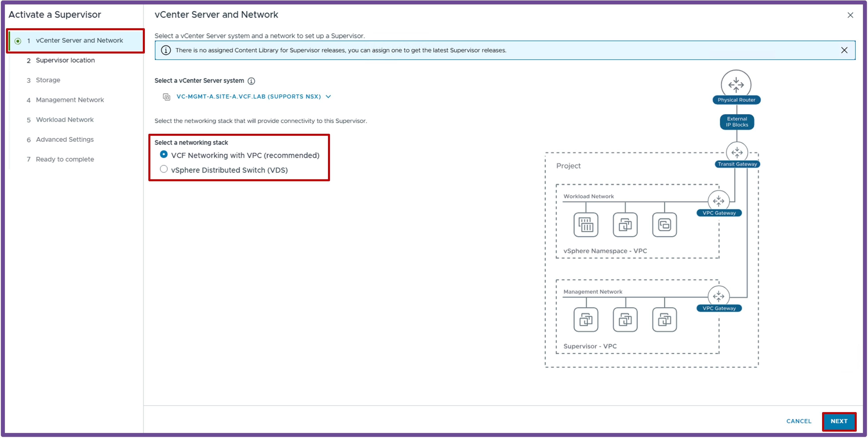Click the Physical Router label badge

pyautogui.click(x=736, y=100)
